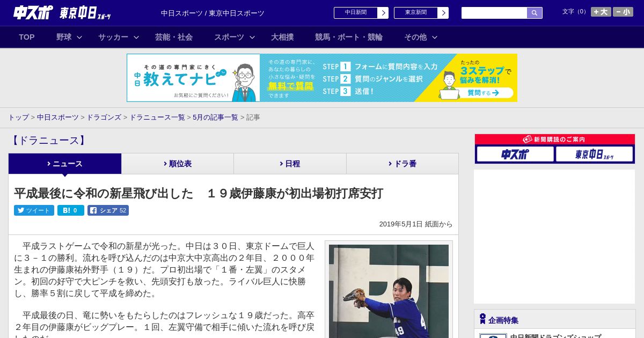The image size is (644, 338).
Task: Go to トップ breadcrumb link
Action: tap(18, 117)
